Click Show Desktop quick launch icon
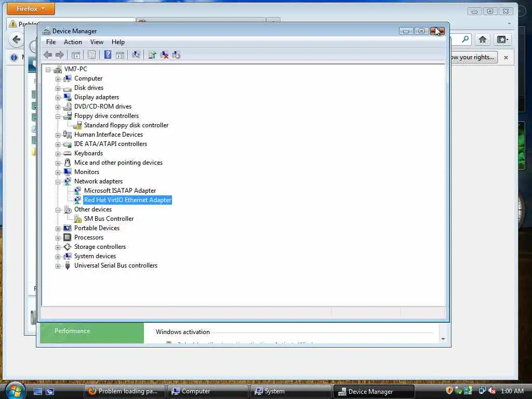 pyautogui.click(x=38, y=392)
